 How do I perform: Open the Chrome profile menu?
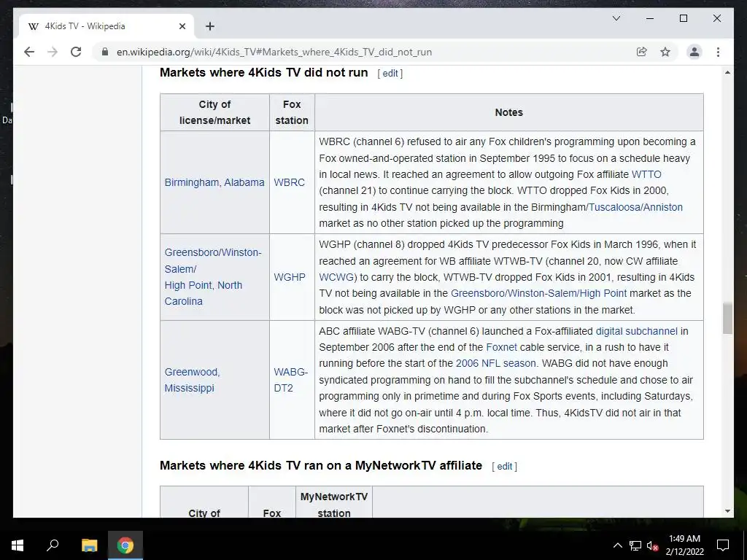pyautogui.click(x=694, y=52)
